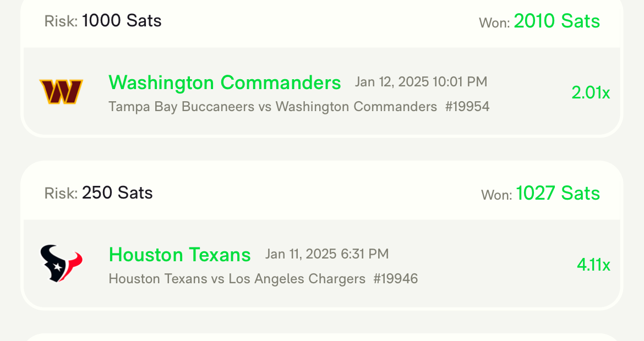Click the Houston Texans team logo
This screenshot has height=341, width=644.
[x=61, y=264]
